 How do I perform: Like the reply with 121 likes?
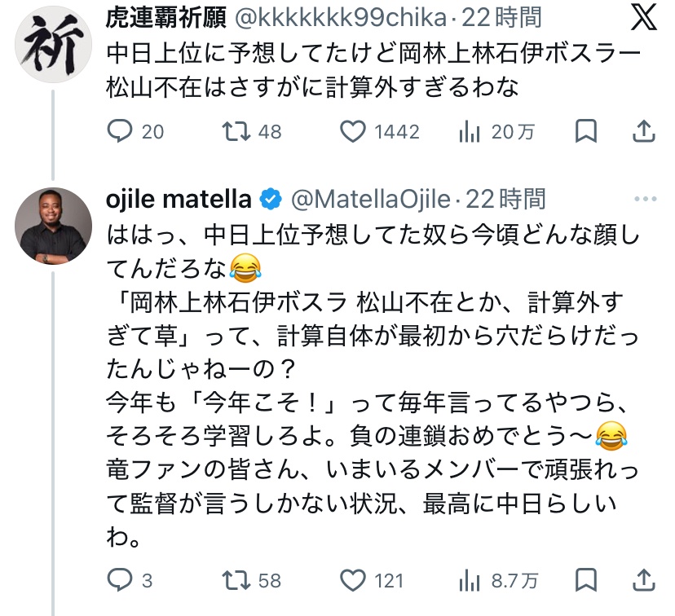coord(353,580)
